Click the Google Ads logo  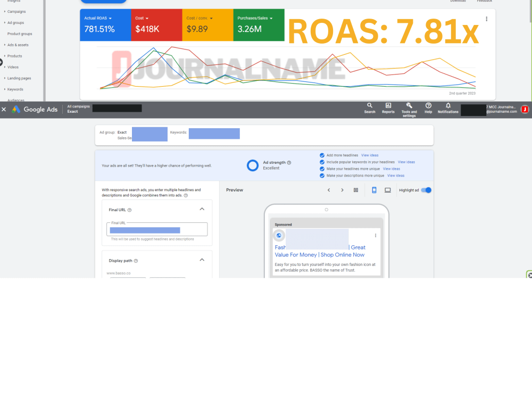pyautogui.click(x=35, y=109)
